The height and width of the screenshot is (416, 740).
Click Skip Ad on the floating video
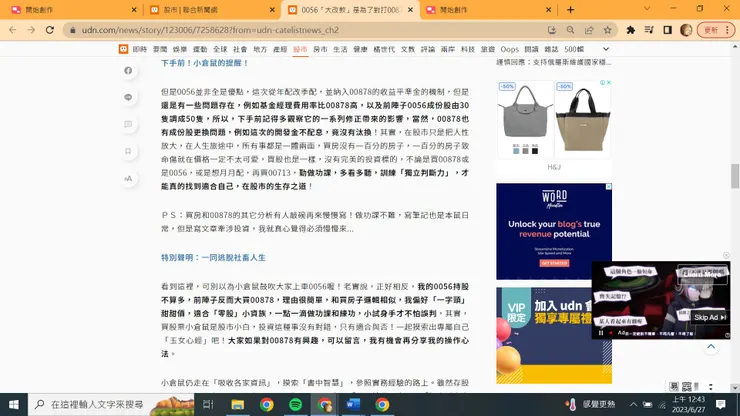click(710, 317)
